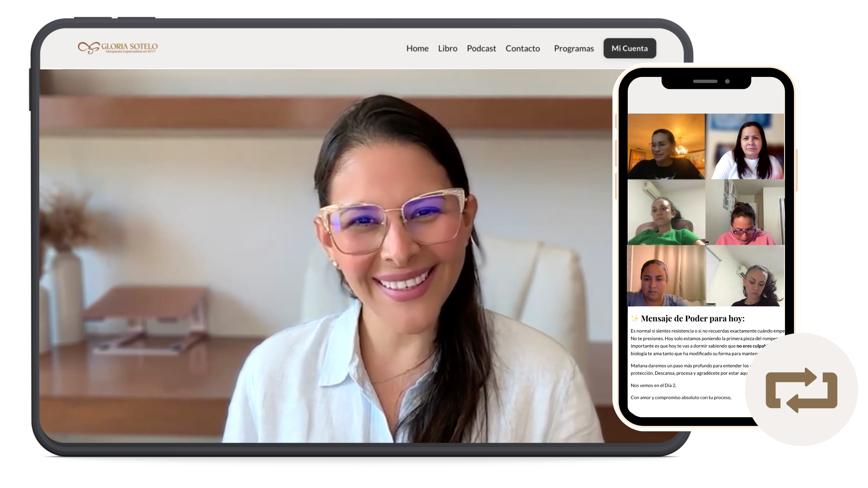Image resolution: width=868 pixels, height=488 pixels.
Task: Click the Gloria Sotelo infinity logo
Action: point(89,47)
